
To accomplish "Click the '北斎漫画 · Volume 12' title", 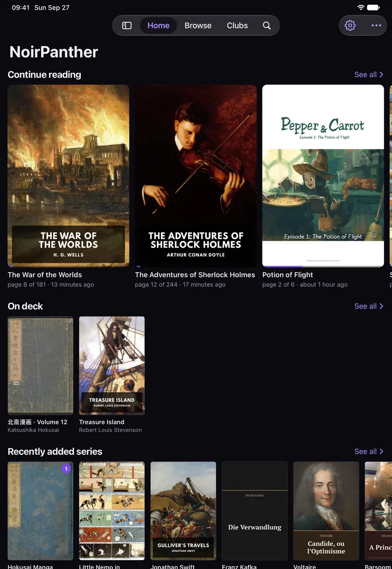I will coord(38,422).
